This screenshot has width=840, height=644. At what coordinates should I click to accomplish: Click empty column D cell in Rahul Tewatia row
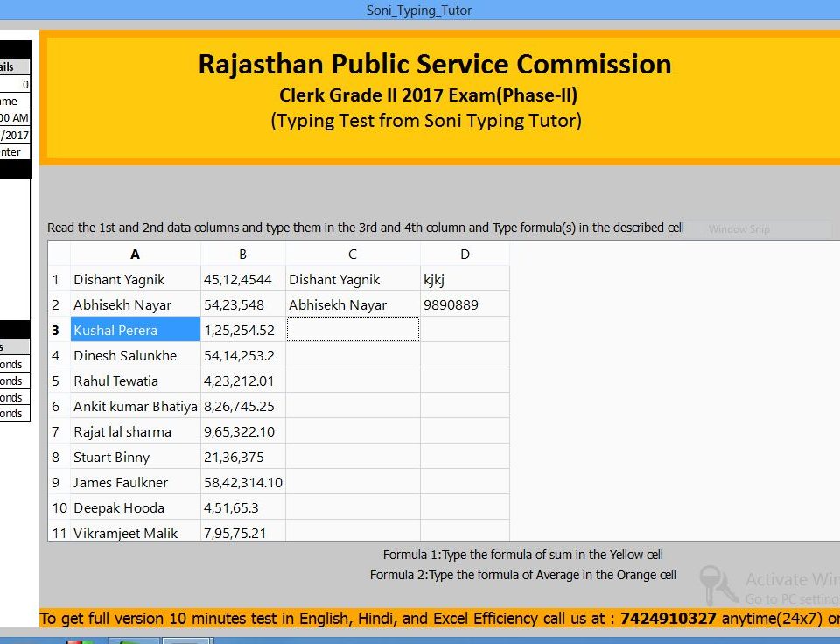(x=465, y=381)
